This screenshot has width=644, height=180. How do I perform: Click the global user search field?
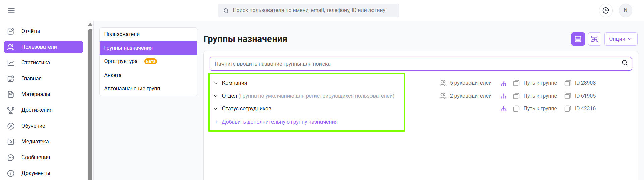308,10
